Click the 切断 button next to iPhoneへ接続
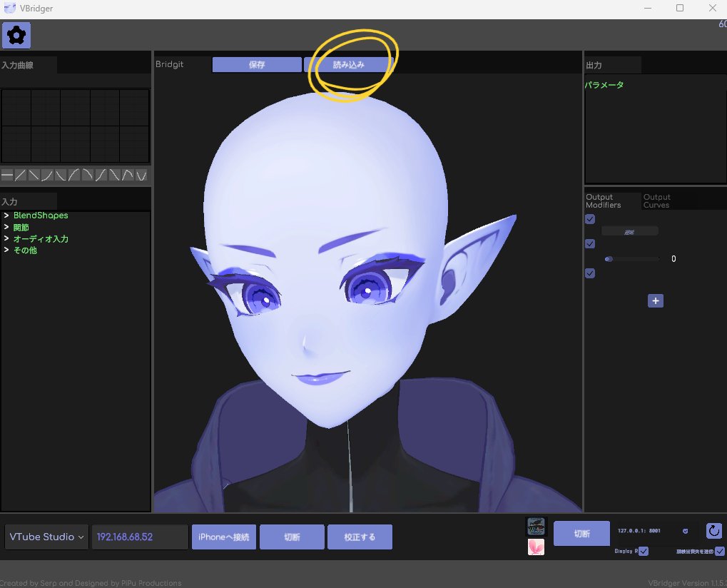This screenshot has height=588, width=727. [x=292, y=537]
